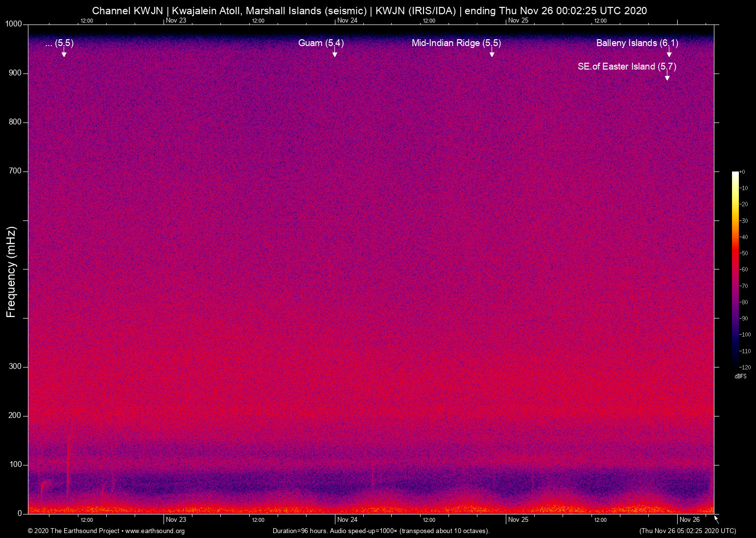Image resolution: width=756 pixels, height=538 pixels.
Task: Click the dBFS unit label under color scale
Action: (740, 376)
